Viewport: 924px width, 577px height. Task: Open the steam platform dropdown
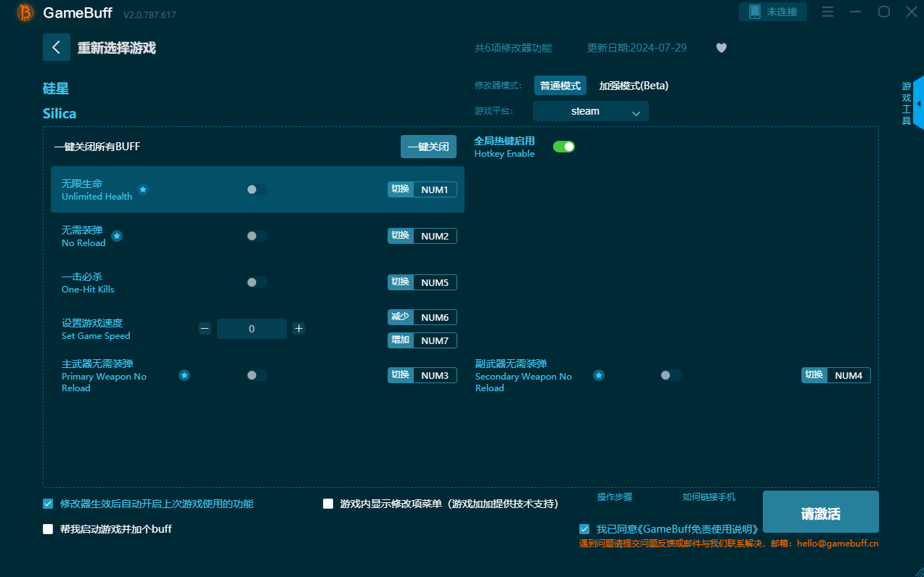tap(590, 111)
